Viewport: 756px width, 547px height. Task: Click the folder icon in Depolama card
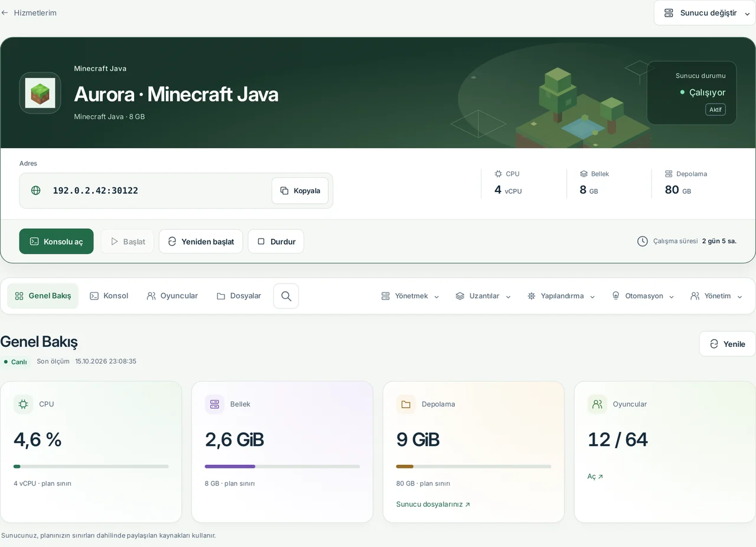click(406, 404)
